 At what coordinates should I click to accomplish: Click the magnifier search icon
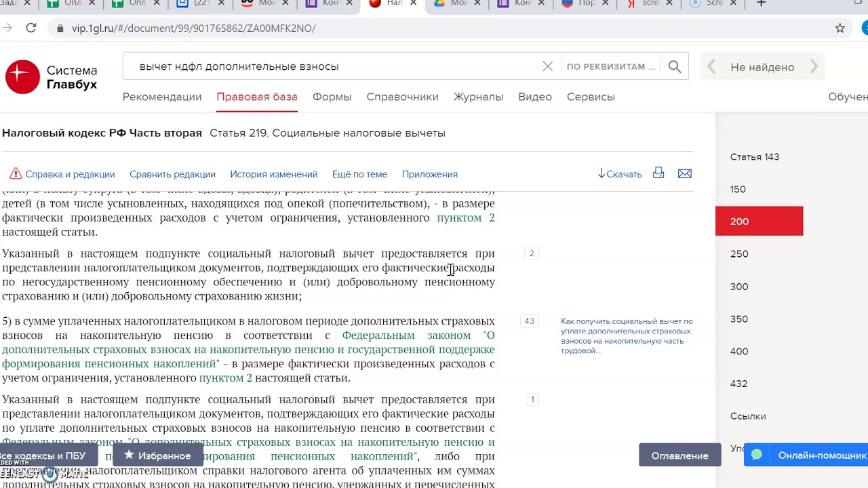[x=675, y=66]
